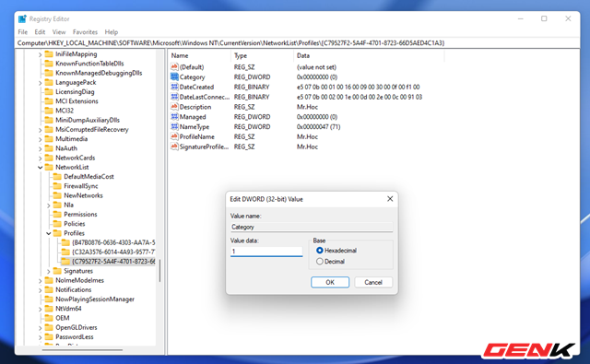Click the Managed DWORD value icon
The image size is (590, 364).
pos(174,116)
